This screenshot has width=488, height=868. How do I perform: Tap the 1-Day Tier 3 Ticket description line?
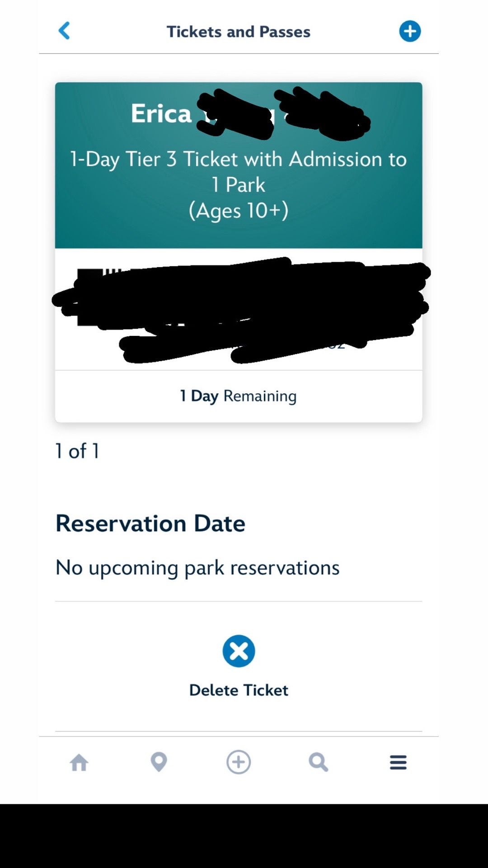pyautogui.click(x=239, y=159)
